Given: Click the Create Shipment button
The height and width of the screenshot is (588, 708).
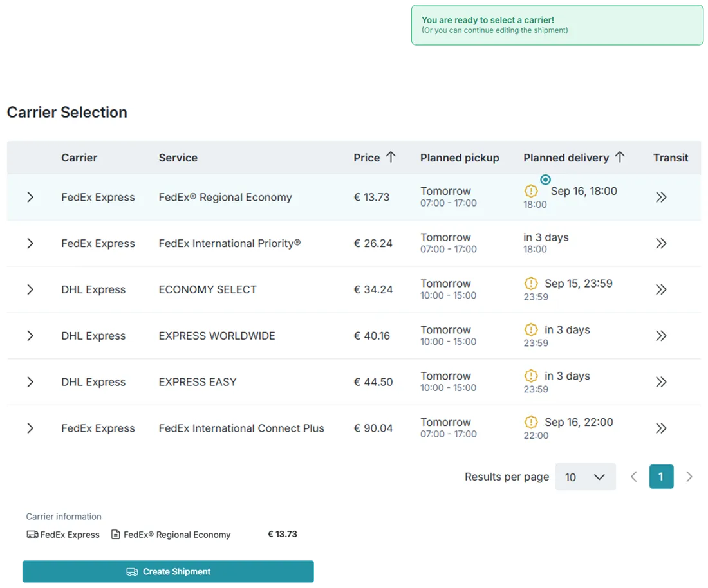Looking at the screenshot, I should pyautogui.click(x=168, y=572).
